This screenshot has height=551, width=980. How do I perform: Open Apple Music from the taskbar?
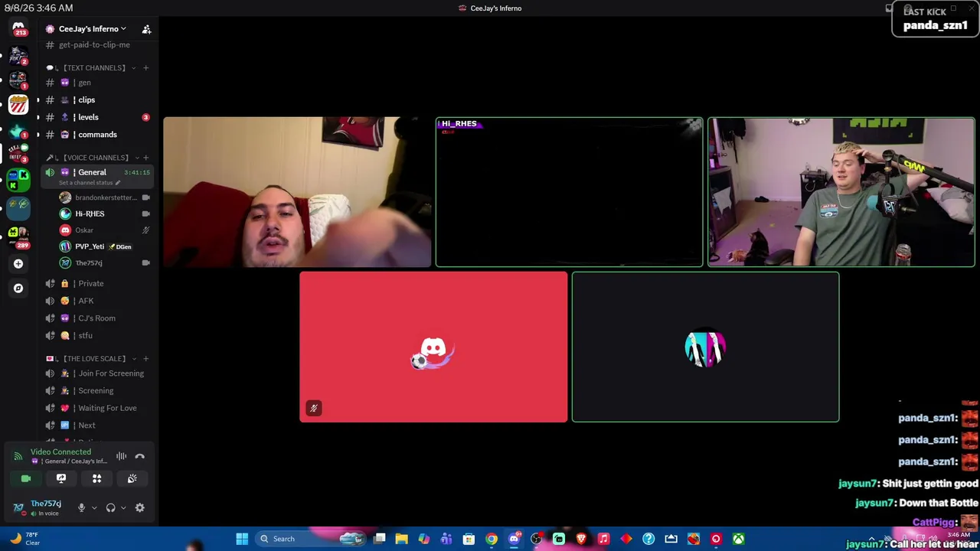tap(603, 539)
